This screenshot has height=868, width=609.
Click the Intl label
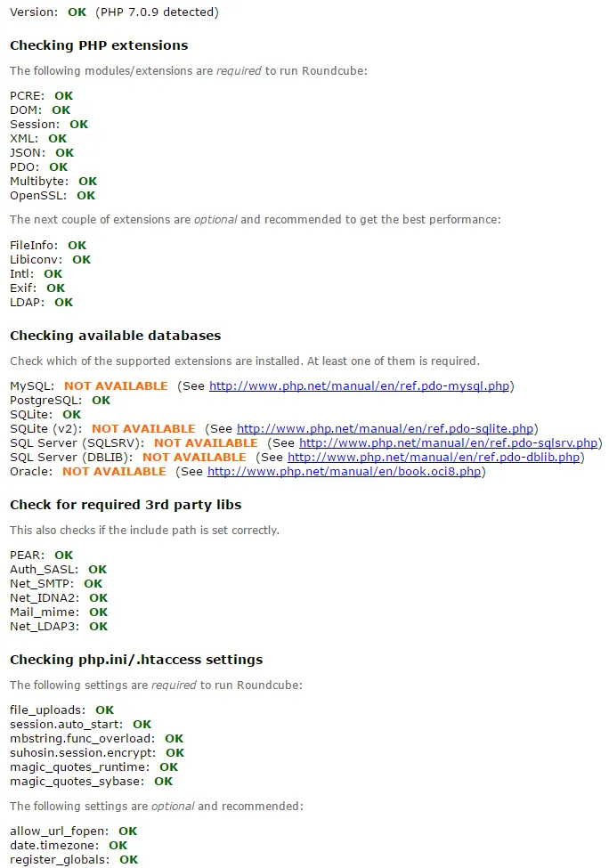pyautogui.click(x=22, y=274)
